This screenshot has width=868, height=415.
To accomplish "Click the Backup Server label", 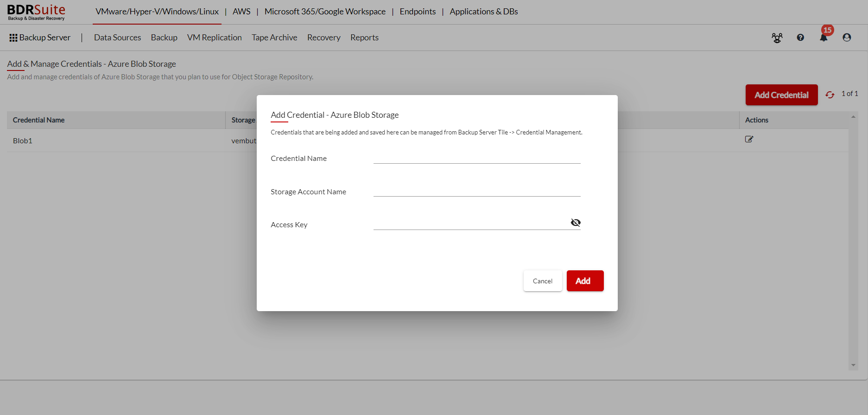I will pyautogui.click(x=45, y=38).
